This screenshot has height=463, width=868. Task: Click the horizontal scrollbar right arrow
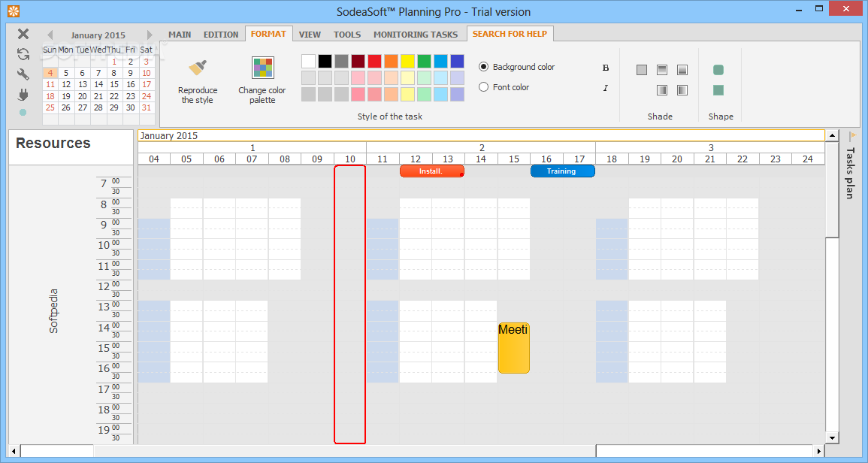(820, 451)
